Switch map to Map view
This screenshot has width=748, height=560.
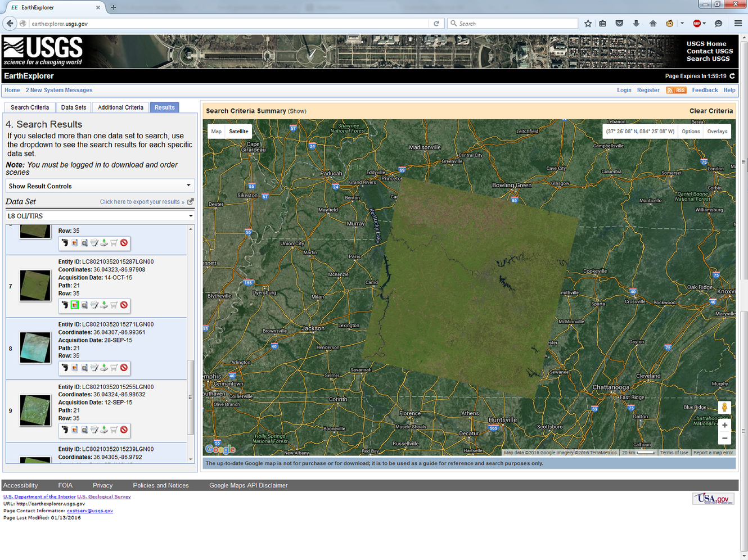(x=216, y=132)
